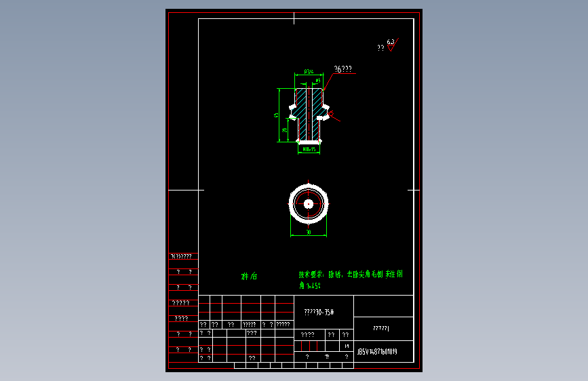The width and height of the screenshot is (588, 381).
Task: Click the circular top view of the part
Action: coord(309,204)
